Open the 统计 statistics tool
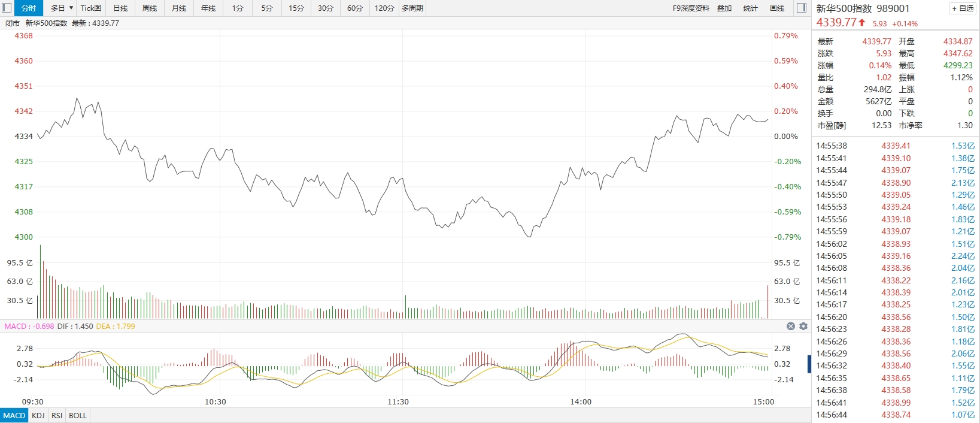 [750, 8]
